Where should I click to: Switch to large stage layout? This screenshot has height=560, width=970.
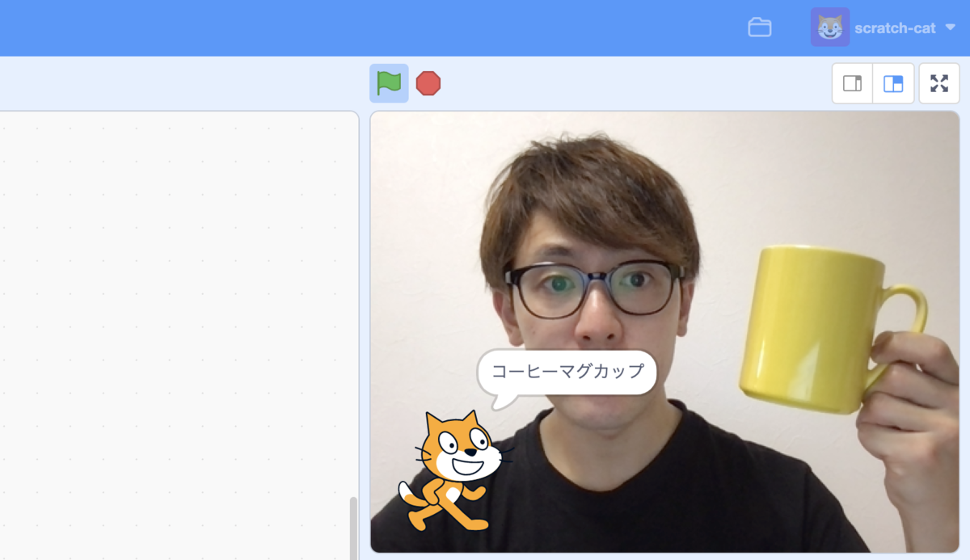coord(893,83)
